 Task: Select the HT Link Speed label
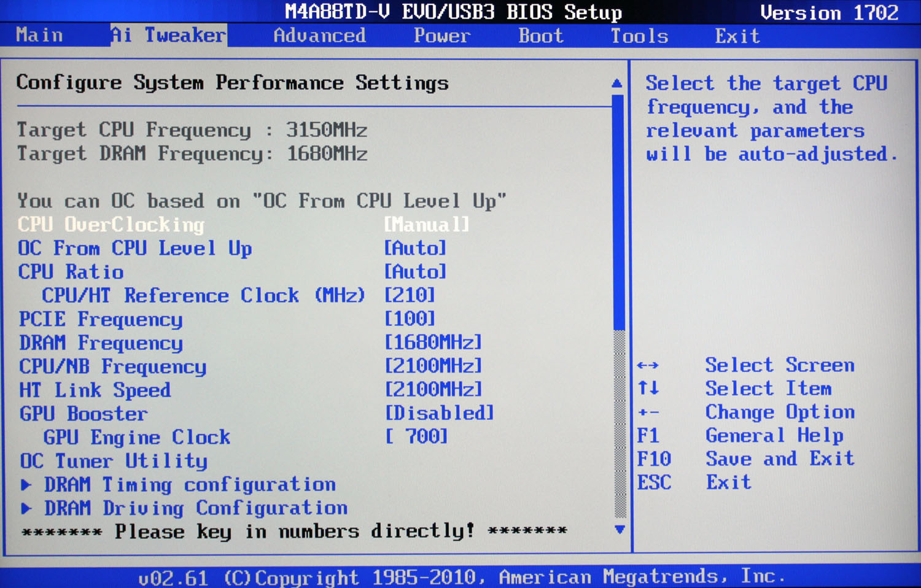[x=95, y=390]
